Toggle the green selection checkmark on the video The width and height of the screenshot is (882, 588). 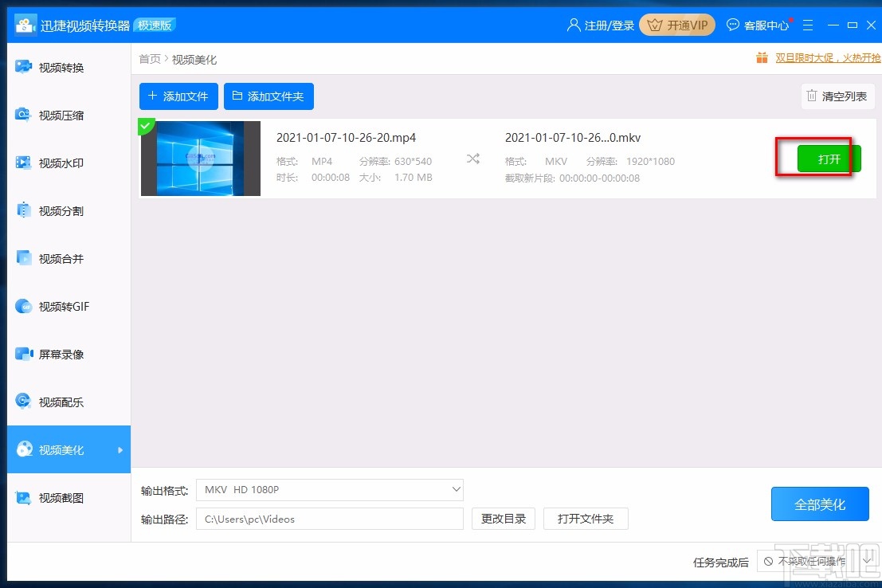[x=147, y=126]
